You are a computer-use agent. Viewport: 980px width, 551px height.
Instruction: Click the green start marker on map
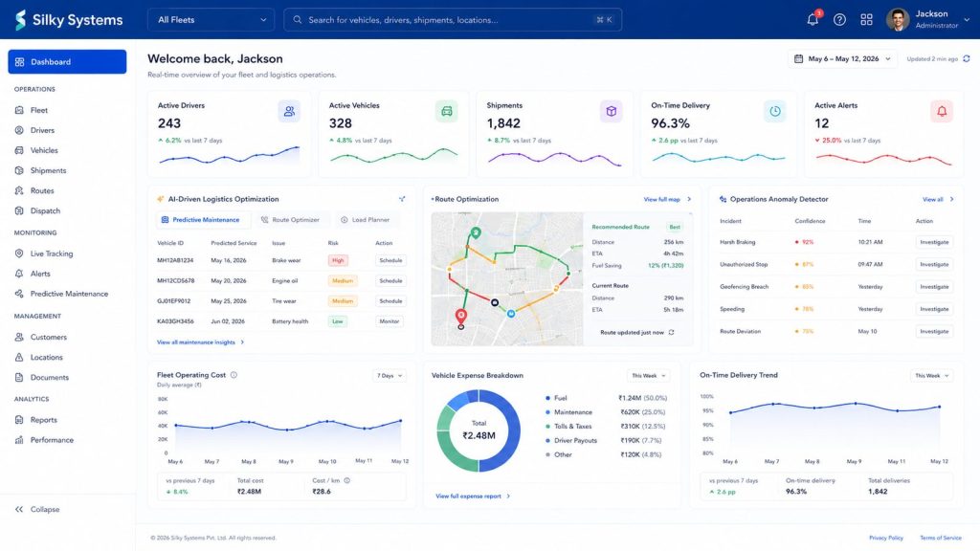[476, 233]
